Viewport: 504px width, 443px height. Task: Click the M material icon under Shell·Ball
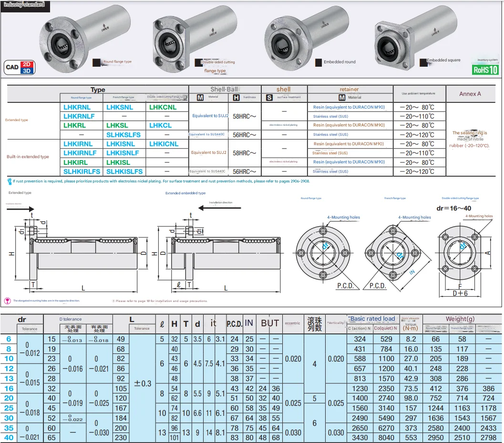200,97
